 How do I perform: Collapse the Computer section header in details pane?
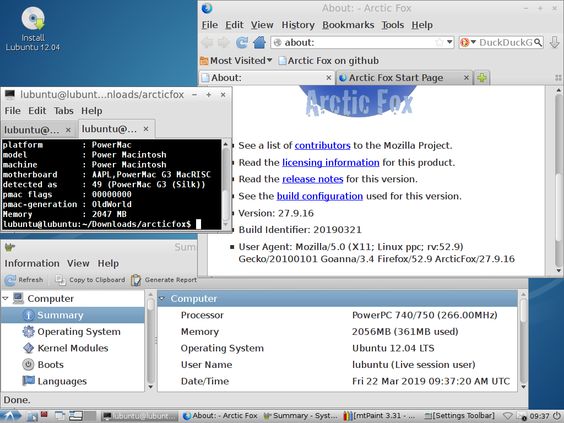[x=162, y=298]
